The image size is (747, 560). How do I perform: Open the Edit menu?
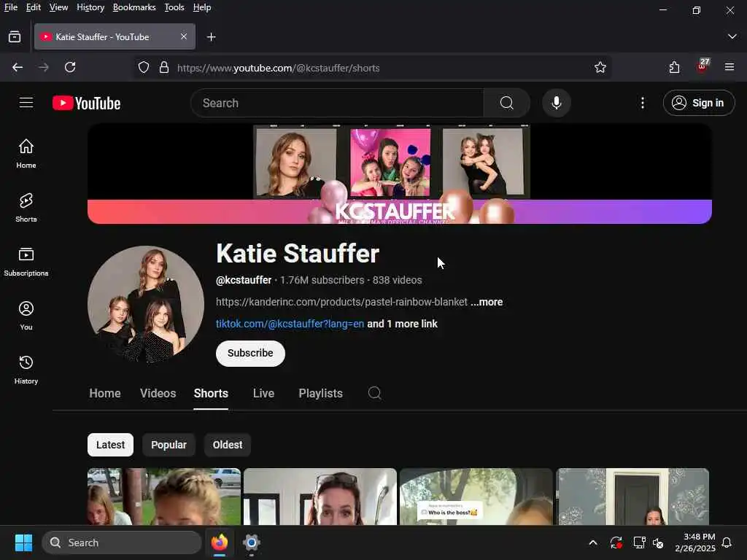pyautogui.click(x=34, y=7)
